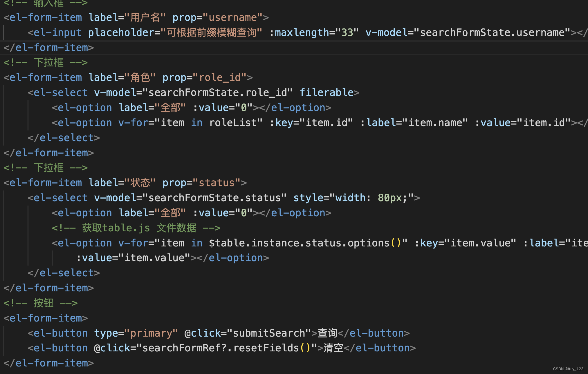Click the </el-select> tag under roleList option
Screen dimensions: 588x374
click(64, 138)
